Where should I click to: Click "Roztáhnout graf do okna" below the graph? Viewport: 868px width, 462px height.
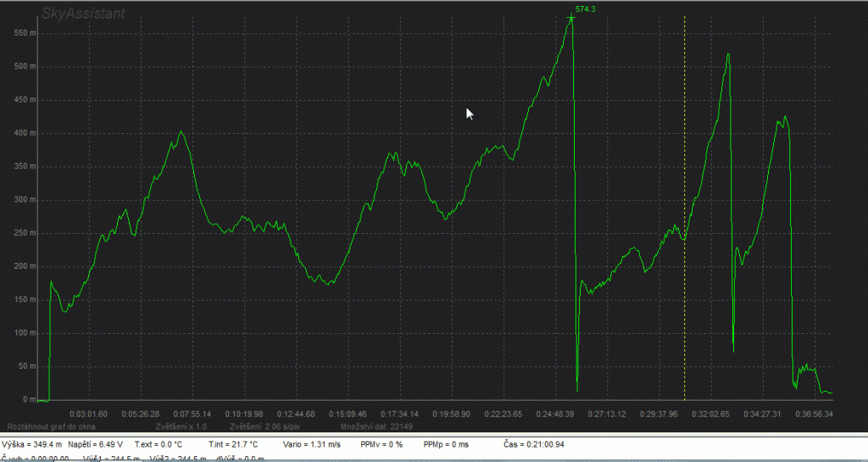coord(51,426)
